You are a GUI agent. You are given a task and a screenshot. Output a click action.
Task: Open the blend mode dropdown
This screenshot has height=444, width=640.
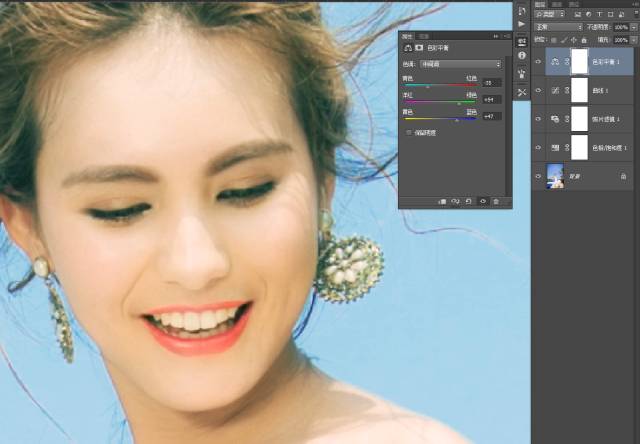point(558,27)
